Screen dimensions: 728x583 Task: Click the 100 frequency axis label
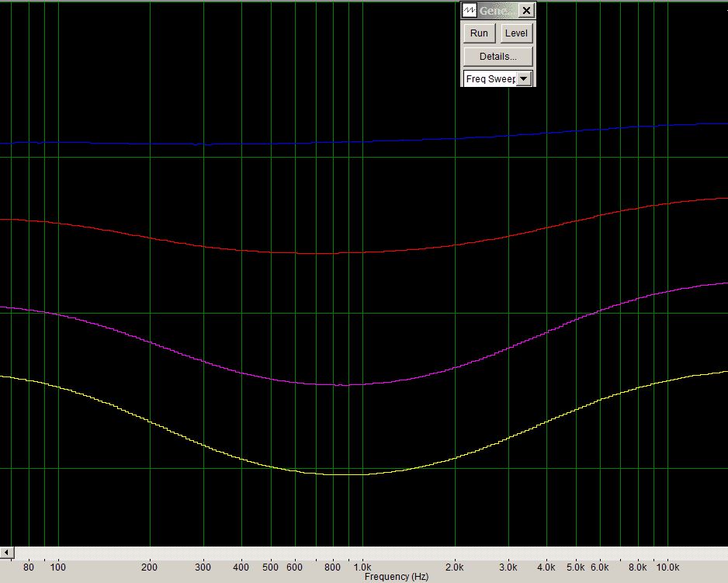(58, 567)
